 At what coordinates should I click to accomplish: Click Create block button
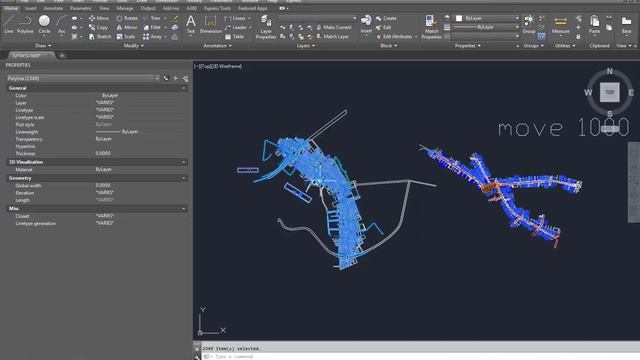(386, 18)
